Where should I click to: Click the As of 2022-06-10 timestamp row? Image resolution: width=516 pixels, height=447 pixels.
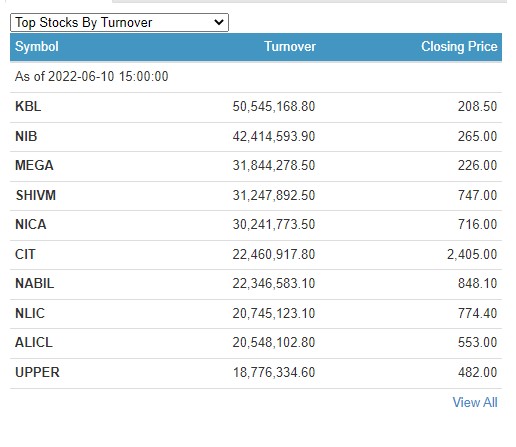[256, 77]
